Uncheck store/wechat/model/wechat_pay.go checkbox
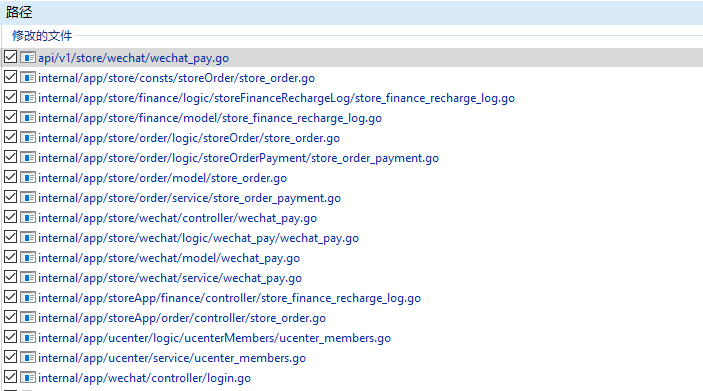This screenshot has height=391, width=703. coord(10,257)
